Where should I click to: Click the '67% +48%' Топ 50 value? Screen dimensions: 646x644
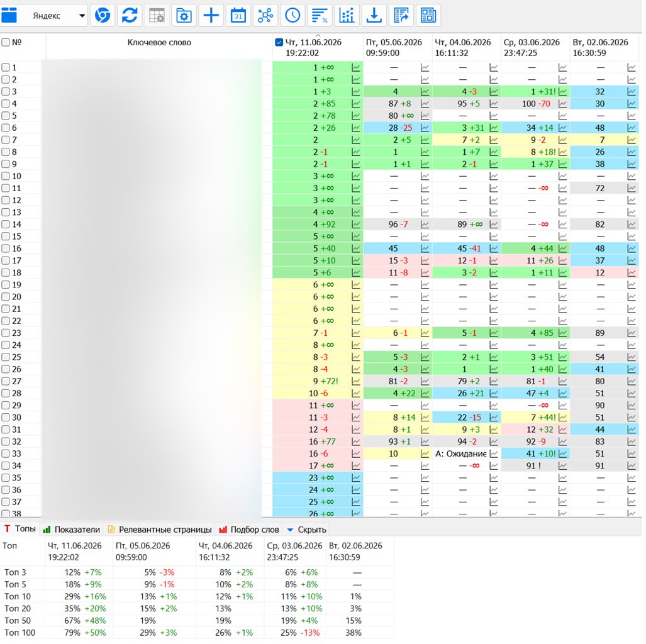click(x=86, y=621)
